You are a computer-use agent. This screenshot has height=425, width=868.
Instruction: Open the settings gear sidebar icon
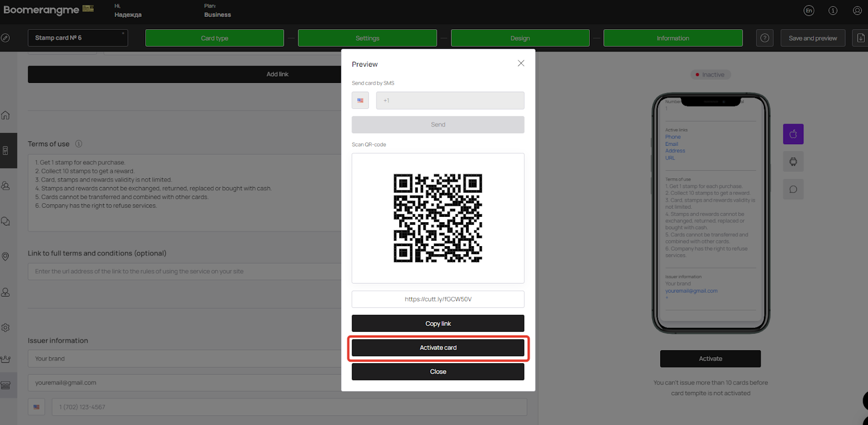(5, 327)
